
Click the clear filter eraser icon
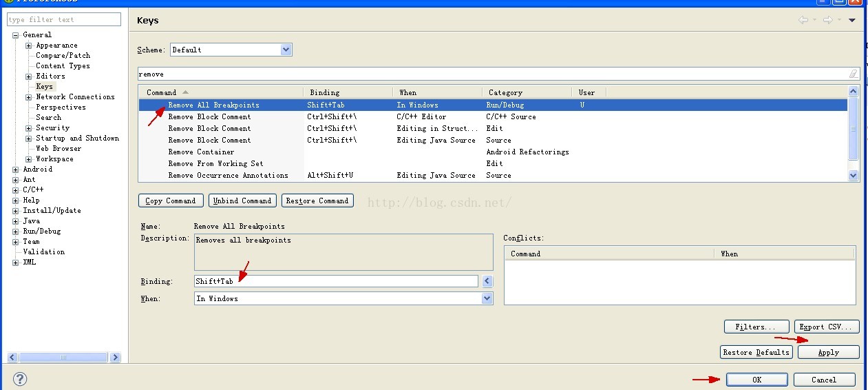(854, 74)
